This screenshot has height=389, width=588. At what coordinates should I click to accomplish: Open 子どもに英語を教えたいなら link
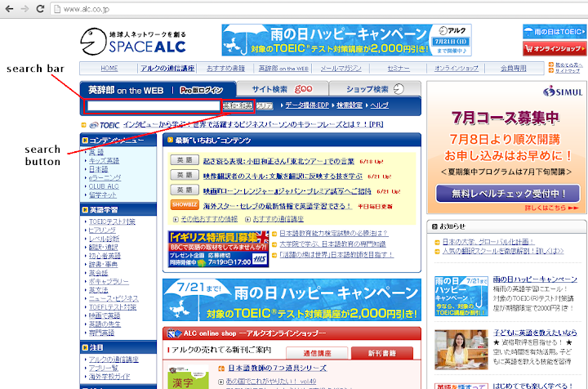pyautogui.click(x=535, y=333)
